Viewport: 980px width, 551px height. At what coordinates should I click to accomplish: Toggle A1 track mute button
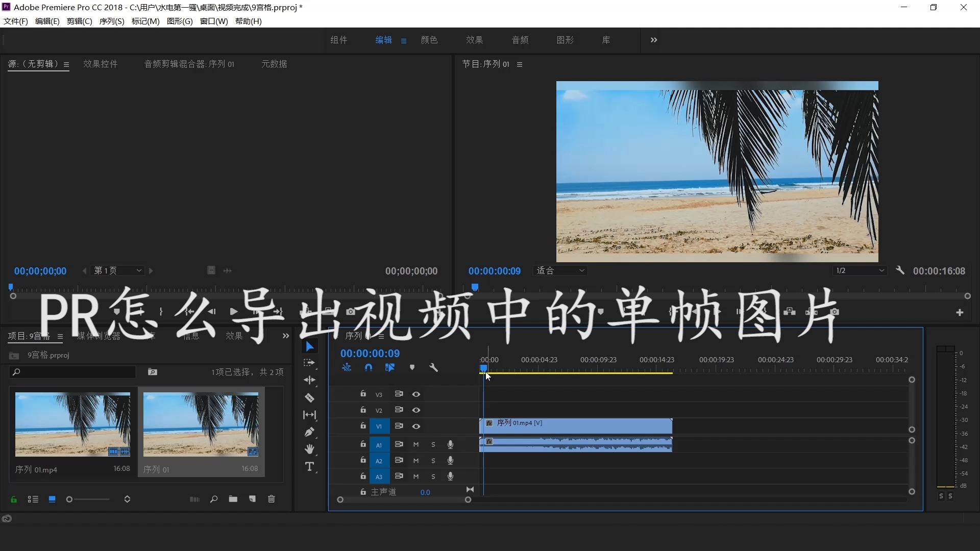point(416,444)
